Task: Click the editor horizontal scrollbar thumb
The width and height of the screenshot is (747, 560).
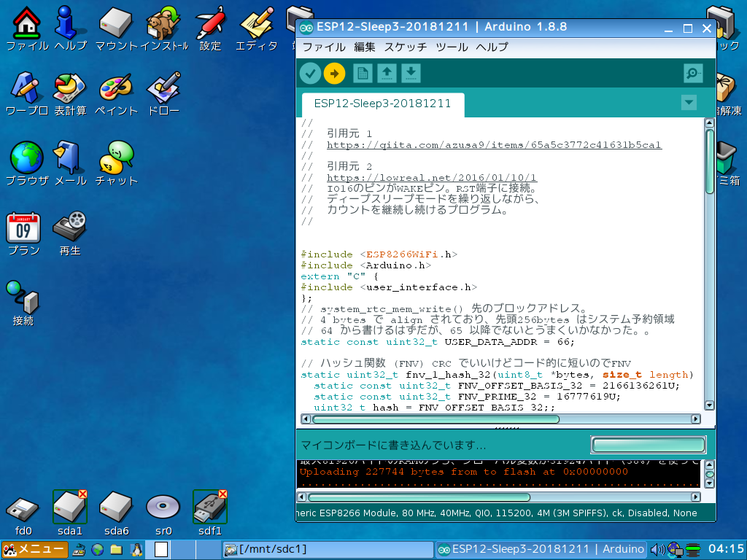Action: [436, 419]
